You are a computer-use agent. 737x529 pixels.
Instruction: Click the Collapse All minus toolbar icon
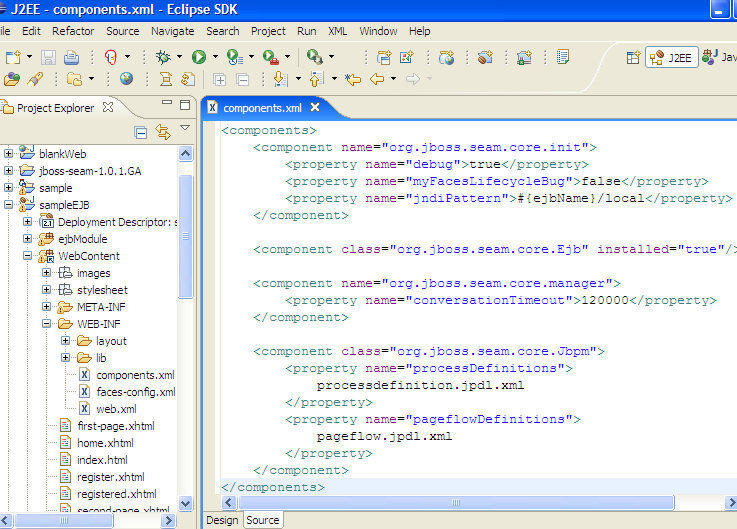[243, 79]
